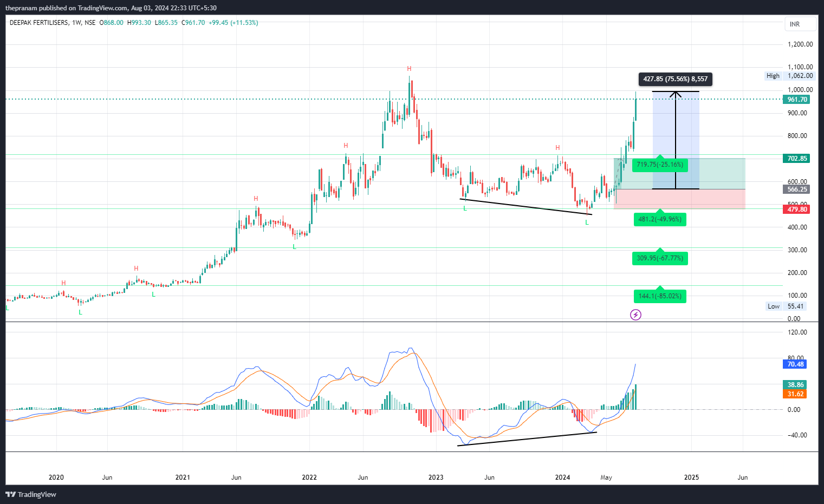Image resolution: width=824 pixels, height=504 pixels.
Task: Click the 719.75(-25.16%) green level label
Action: [660, 165]
